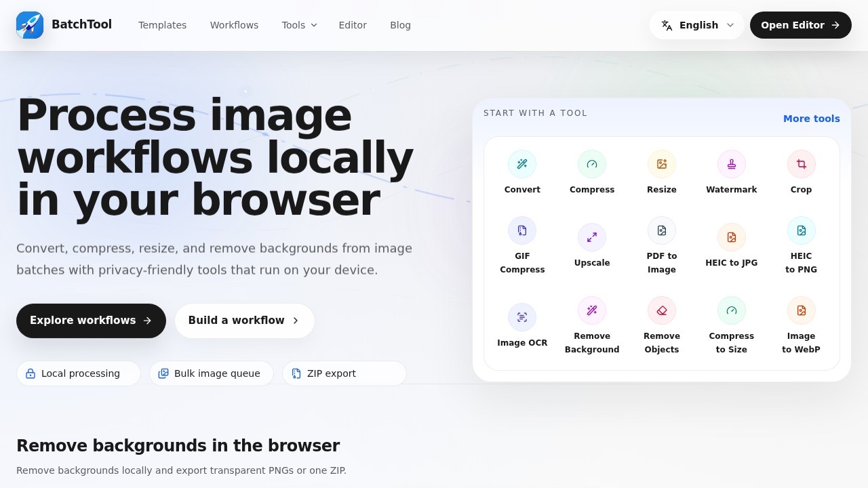Viewport: 868px width, 488px height.
Task: Click the Open Editor button
Action: pyautogui.click(x=801, y=25)
